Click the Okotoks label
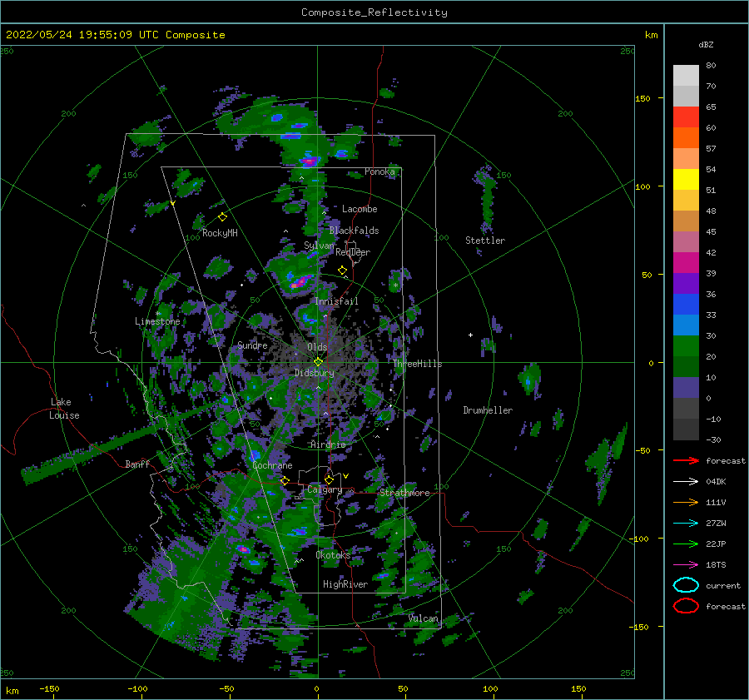 pyautogui.click(x=333, y=555)
